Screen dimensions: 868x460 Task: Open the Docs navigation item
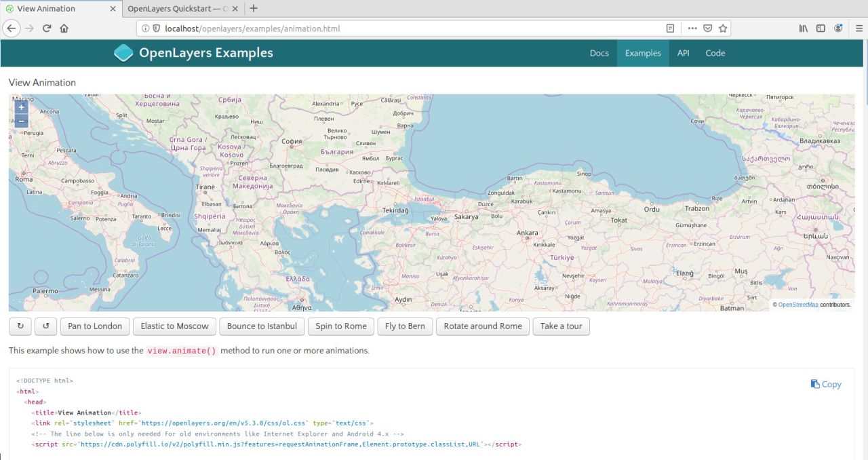pos(599,53)
